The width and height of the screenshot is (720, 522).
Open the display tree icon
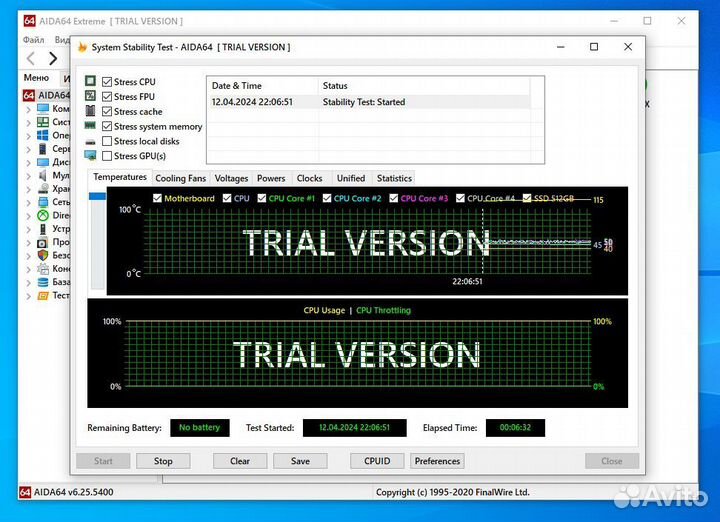[x=43, y=162]
